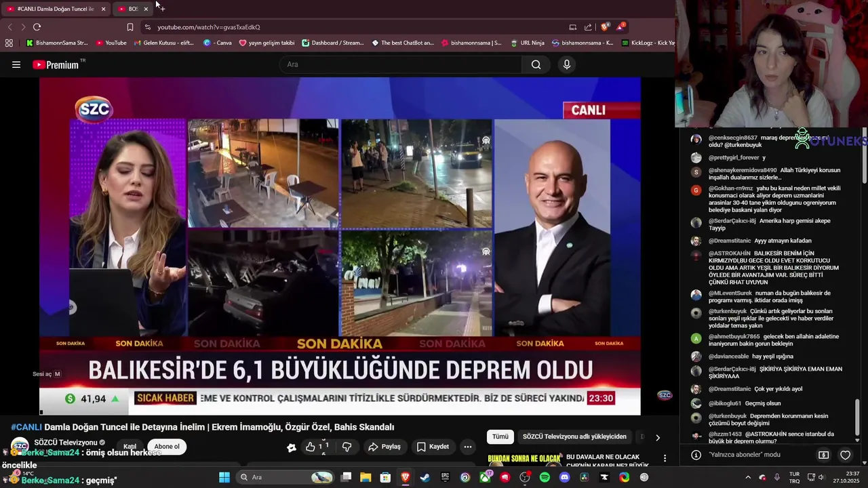Open BU DAVALAR NE OLACAK video thumbnail

coord(524,459)
